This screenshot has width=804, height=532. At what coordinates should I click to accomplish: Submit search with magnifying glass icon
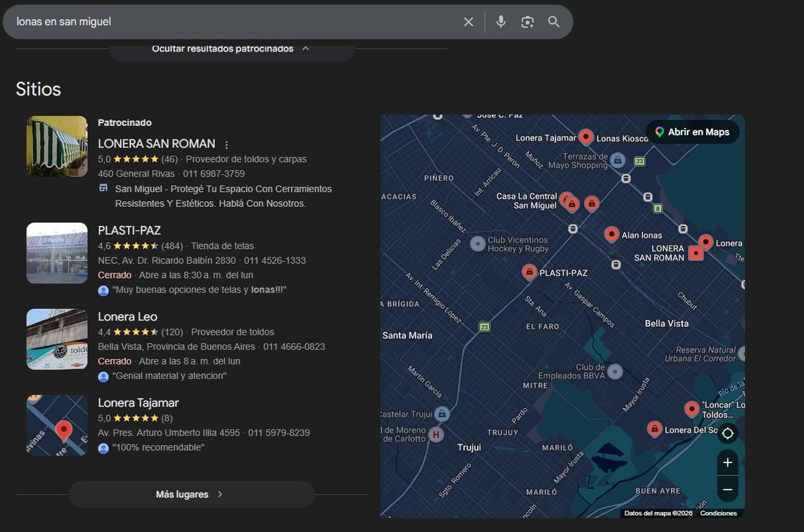point(553,22)
